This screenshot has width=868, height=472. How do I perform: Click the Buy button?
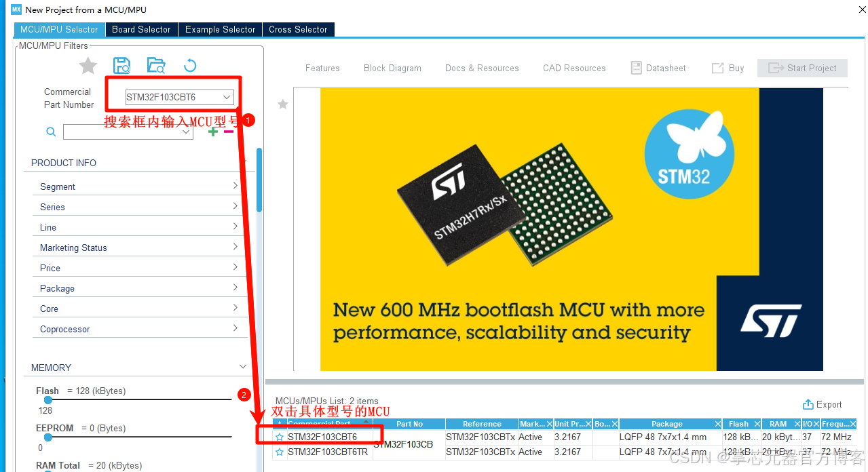click(728, 68)
